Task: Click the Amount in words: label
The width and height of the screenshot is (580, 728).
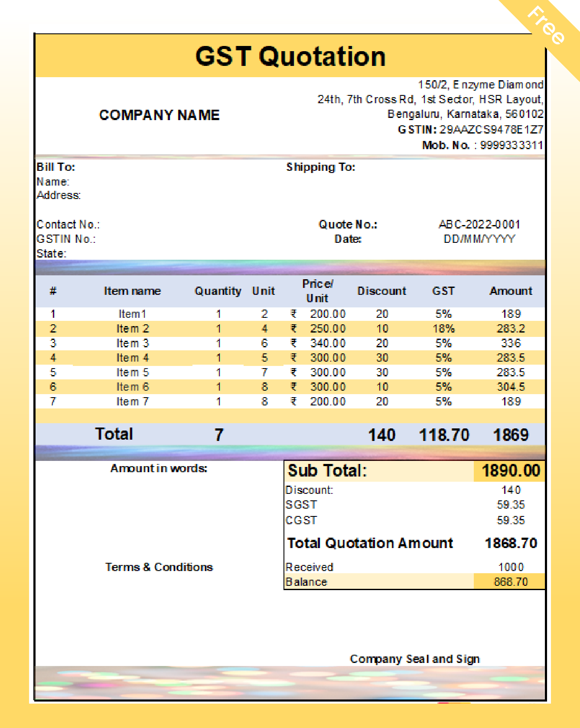Action: (159, 468)
